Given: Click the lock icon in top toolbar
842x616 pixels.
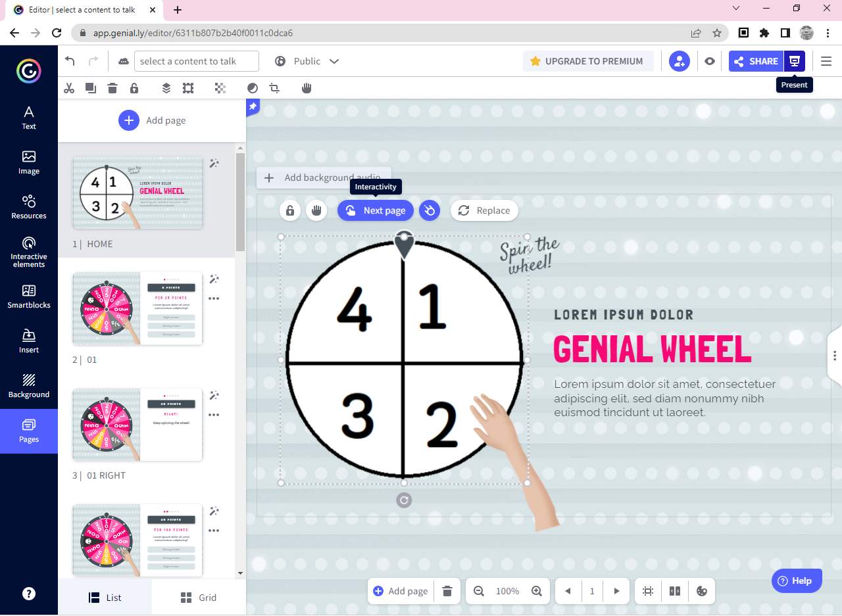Looking at the screenshot, I should tap(134, 88).
